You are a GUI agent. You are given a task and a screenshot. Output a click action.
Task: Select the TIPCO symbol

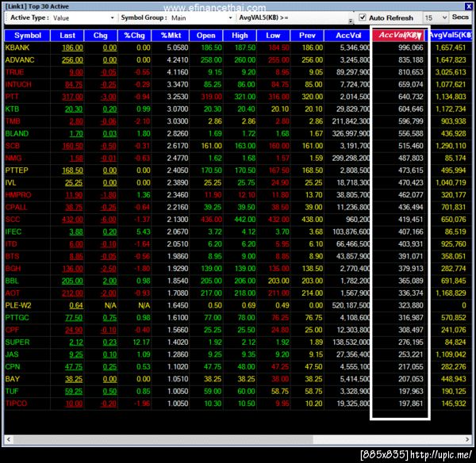coord(16,404)
